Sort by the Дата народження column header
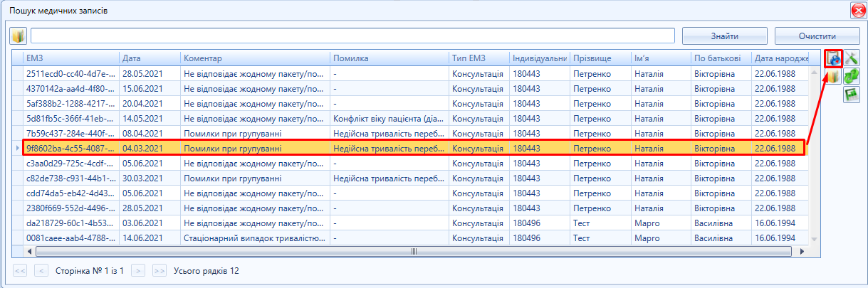 [781, 58]
